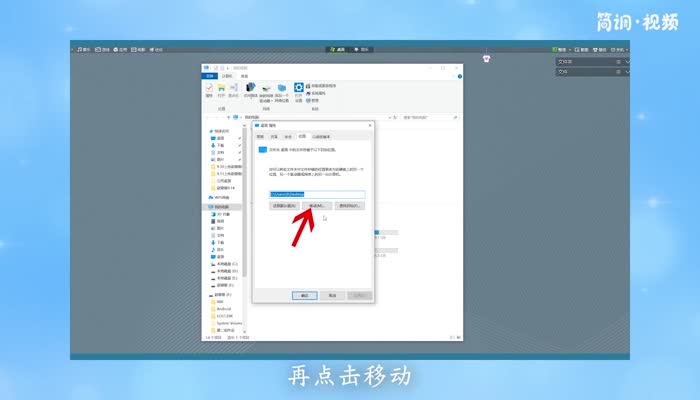Open the 查看 ribbon tab
The height and width of the screenshot is (400, 700).
tap(244, 75)
